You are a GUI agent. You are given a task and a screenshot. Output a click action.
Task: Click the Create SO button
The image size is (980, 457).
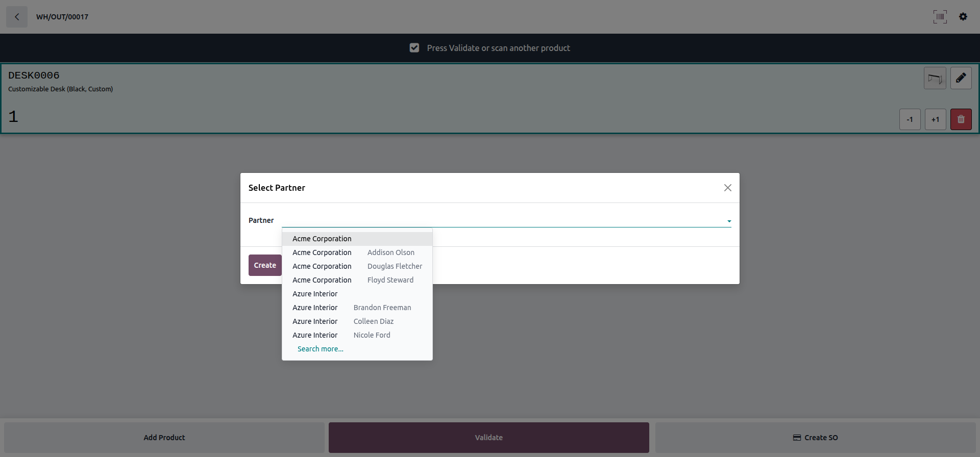816,438
